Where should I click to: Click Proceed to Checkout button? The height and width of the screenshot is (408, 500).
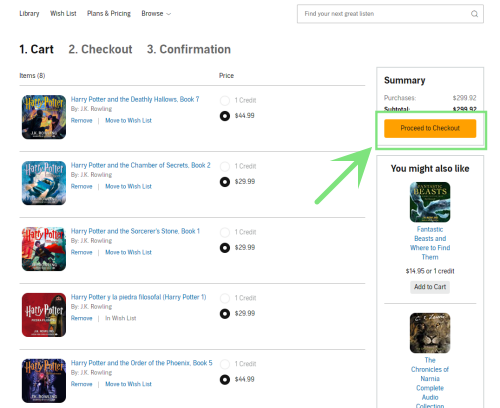(430, 128)
